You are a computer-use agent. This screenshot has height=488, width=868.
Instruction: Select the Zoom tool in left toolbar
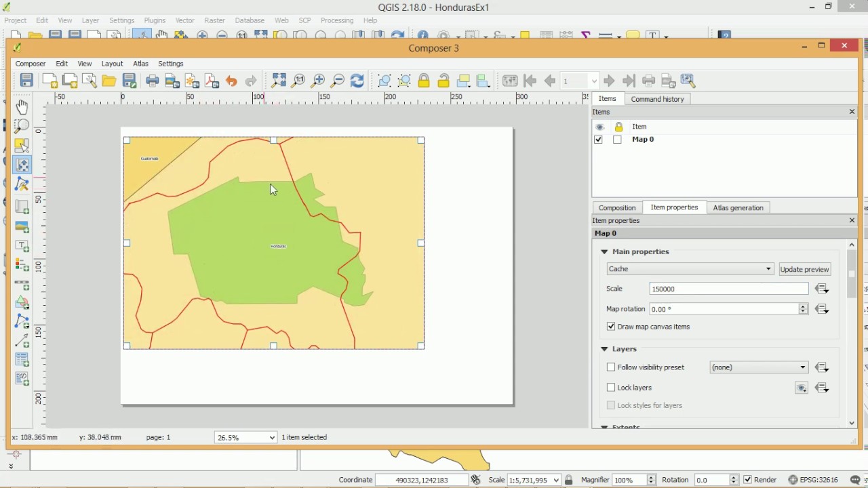pyautogui.click(x=22, y=126)
